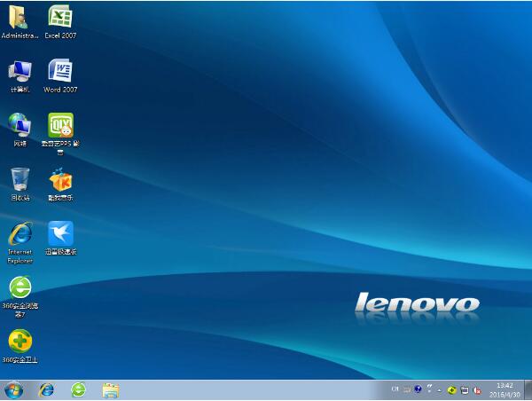Select the 360 Secure Browser desktop icon
Viewport: 532px width, 401px height.
(x=20, y=297)
